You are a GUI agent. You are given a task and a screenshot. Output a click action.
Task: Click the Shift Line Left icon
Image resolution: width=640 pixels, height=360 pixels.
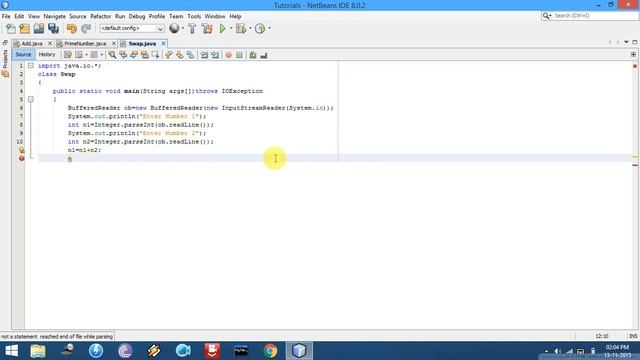(x=204, y=55)
